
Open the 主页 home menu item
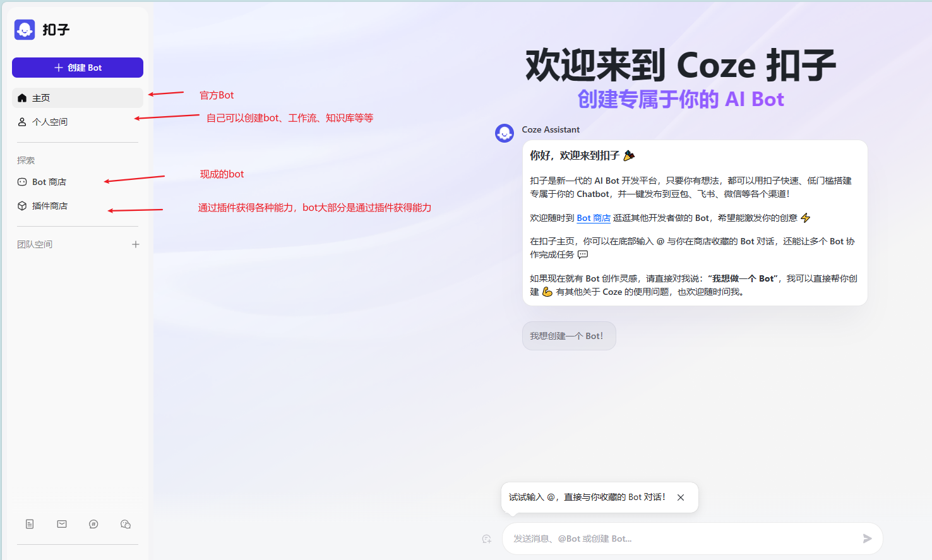click(x=78, y=98)
